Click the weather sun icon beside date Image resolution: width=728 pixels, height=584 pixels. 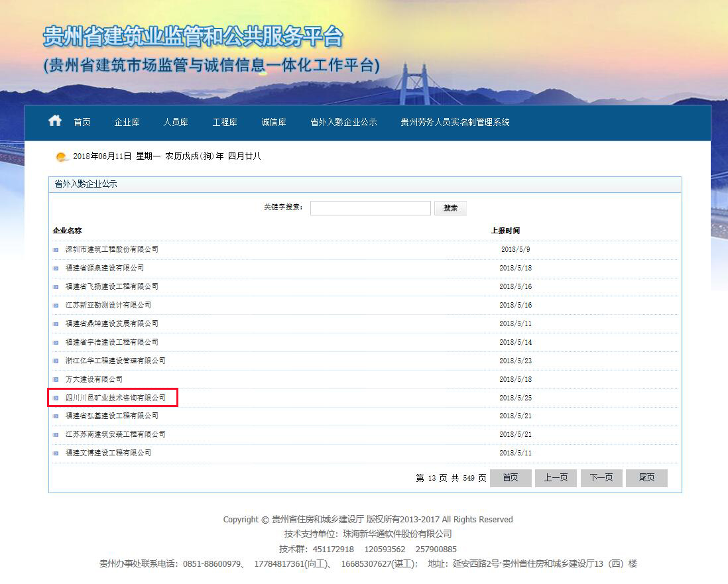coord(62,157)
